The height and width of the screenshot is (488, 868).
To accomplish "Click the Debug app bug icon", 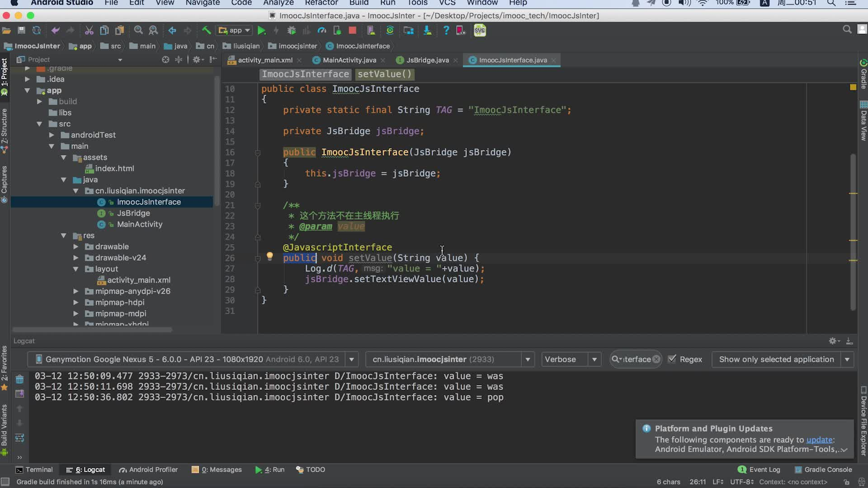I will [x=292, y=31].
